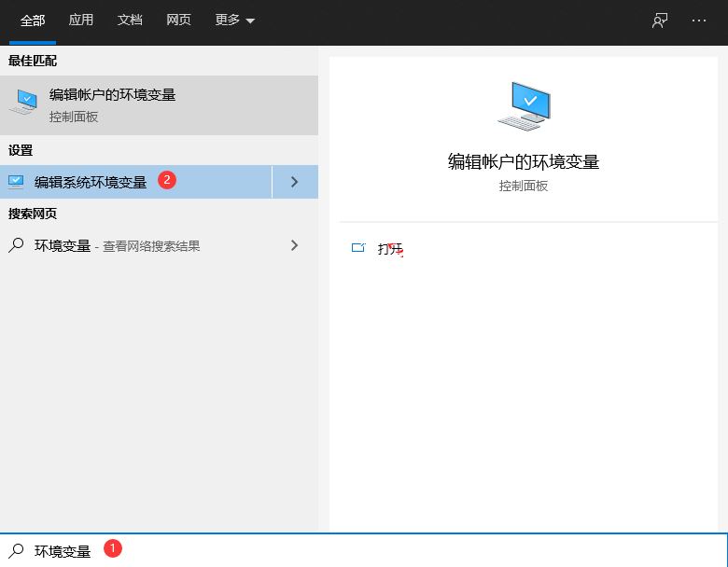Expand the 更多 dropdown
The image size is (728, 567).
click(x=234, y=20)
